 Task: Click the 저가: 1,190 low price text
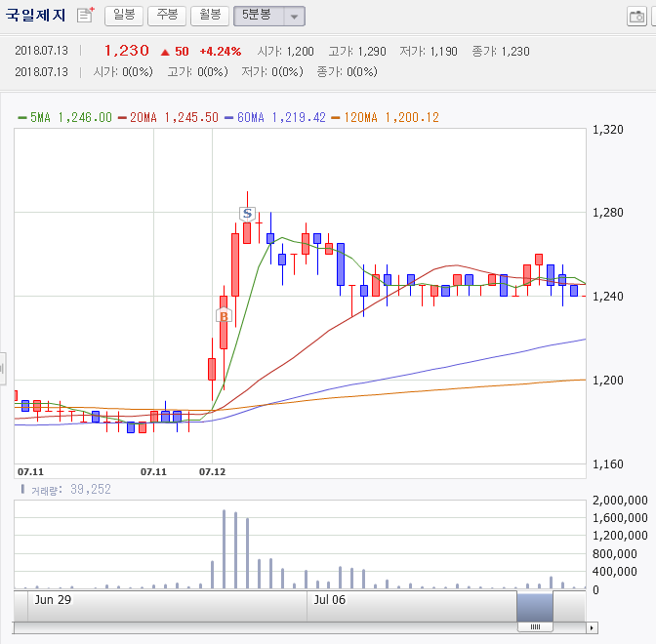click(429, 52)
